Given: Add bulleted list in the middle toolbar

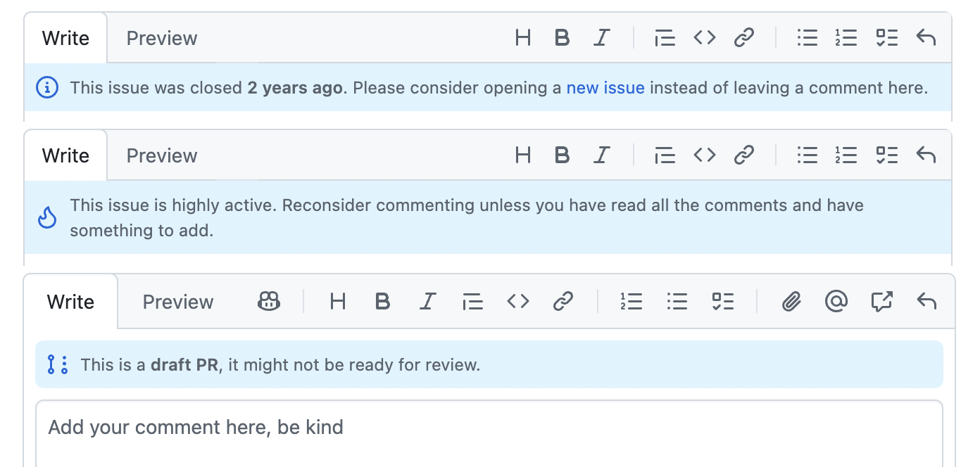Looking at the screenshot, I should pos(807,155).
